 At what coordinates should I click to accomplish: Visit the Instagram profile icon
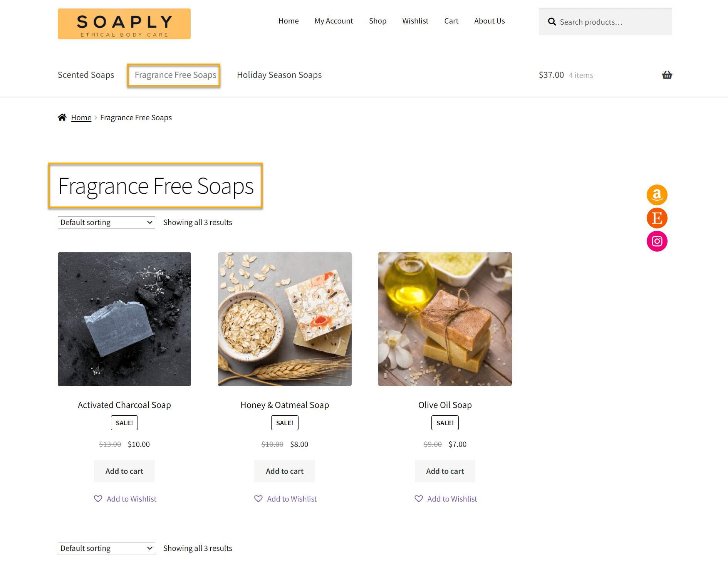657,241
